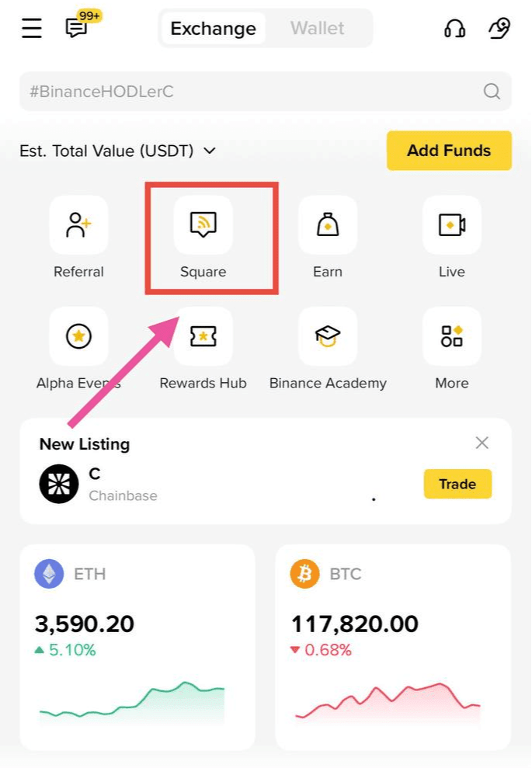532x768 pixels.
Task: Open Binance Academy icon
Action: 328,336
